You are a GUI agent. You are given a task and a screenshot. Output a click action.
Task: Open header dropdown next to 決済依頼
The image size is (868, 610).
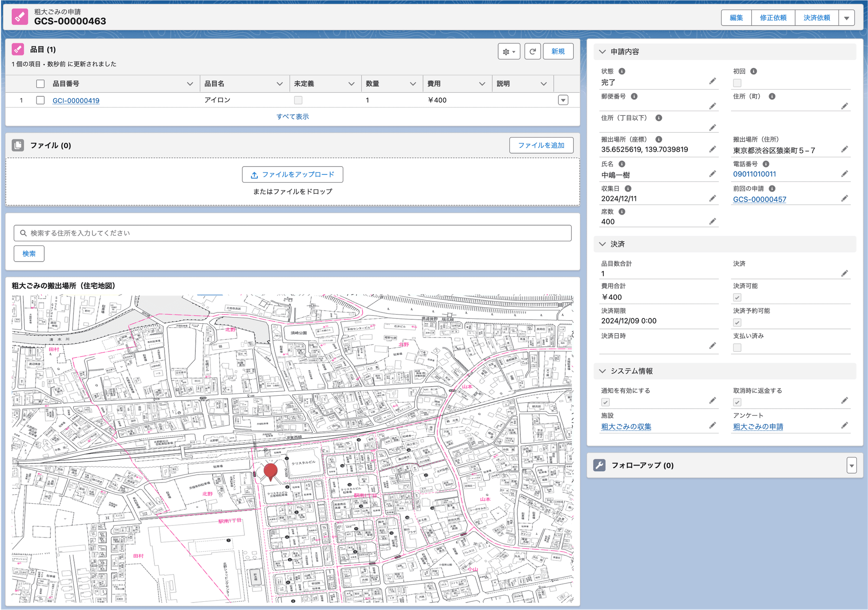tap(846, 18)
